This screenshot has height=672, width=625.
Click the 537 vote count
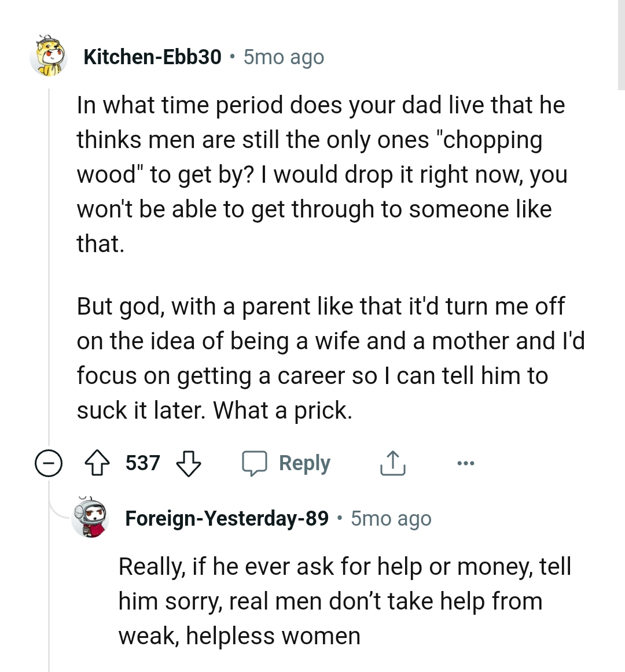(x=143, y=463)
